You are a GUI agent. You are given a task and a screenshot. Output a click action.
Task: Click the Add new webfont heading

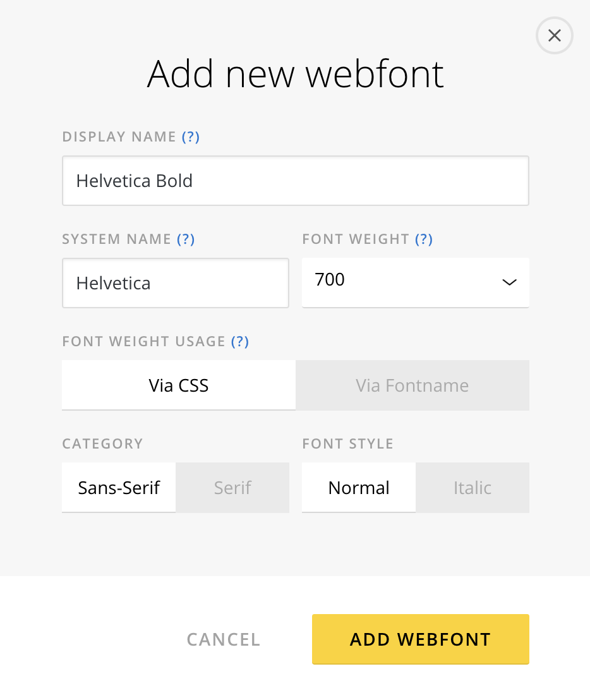(x=295, y=74)
